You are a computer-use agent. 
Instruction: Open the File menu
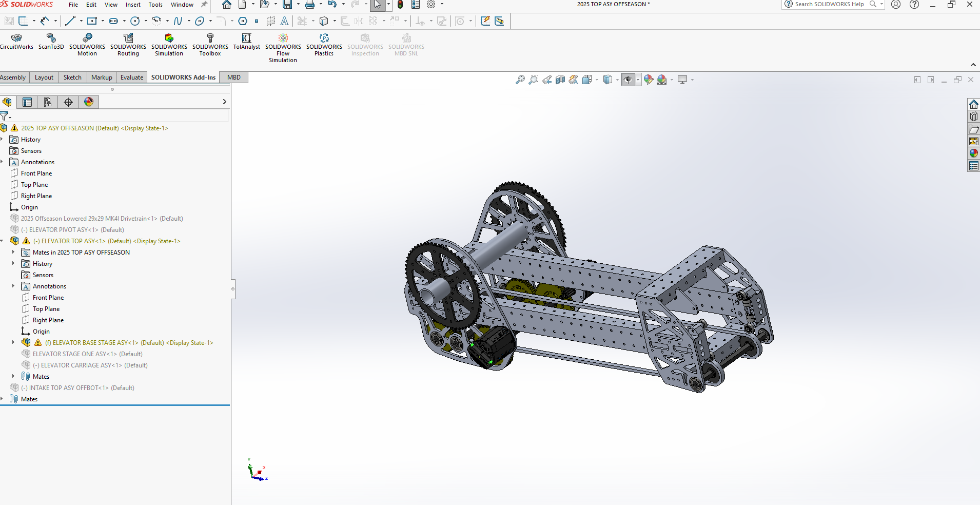[x=73, y=5]
